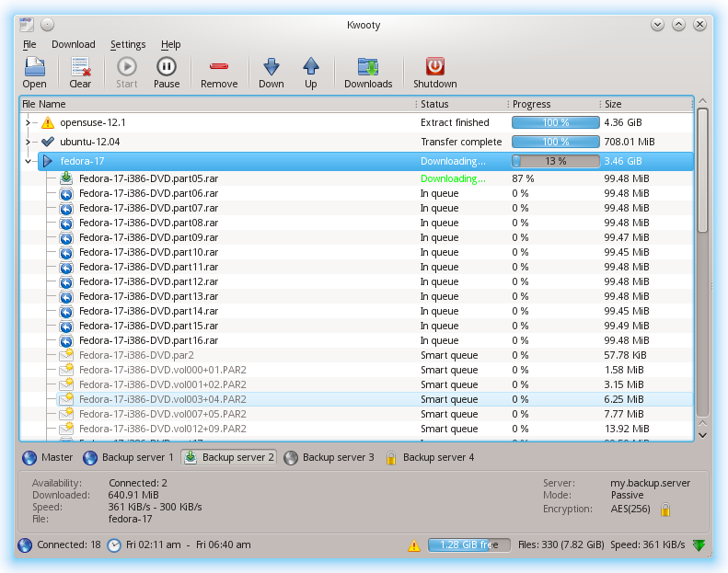Select the Backup server 2 tab

click(x=229, y=457)
